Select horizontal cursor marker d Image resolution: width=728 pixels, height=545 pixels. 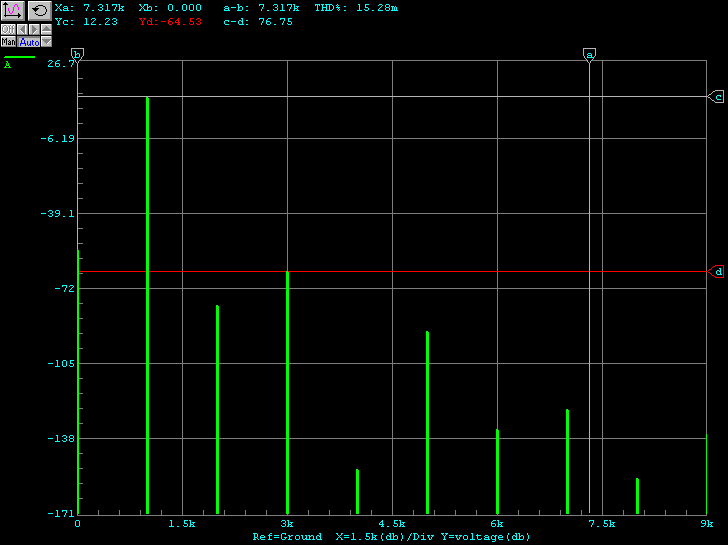tap(717, 272)
